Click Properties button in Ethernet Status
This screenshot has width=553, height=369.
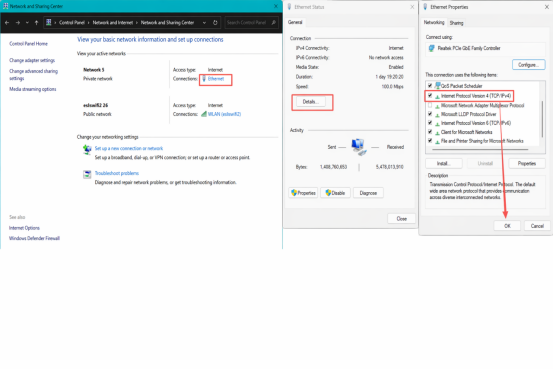pyautogui.click(x=303, y=193)
